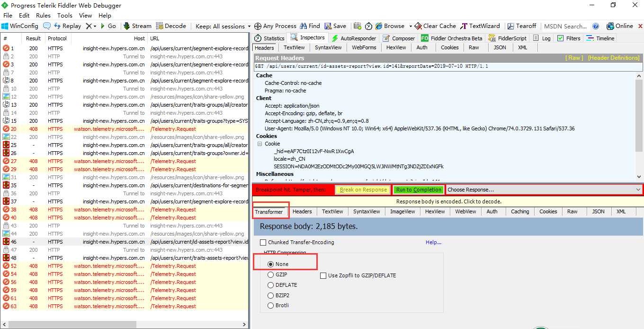Replay the selected sessions
644x329 pixels.
(67, 26)
